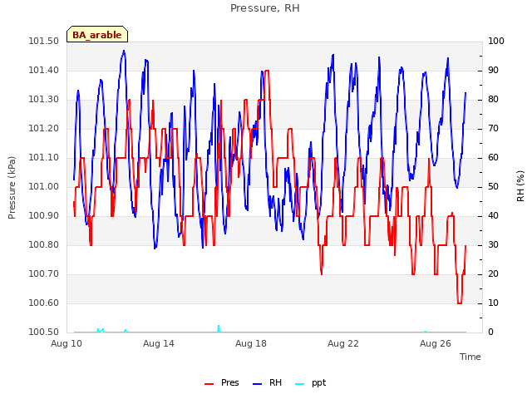Click the Aug 22 date tick label
Image resolution: width=532 pixels, height=399 pixels.
(x=343, y=343)
